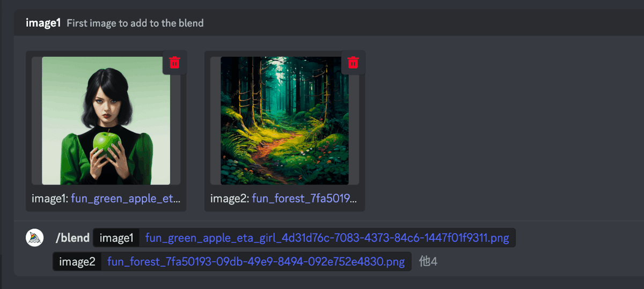Click the 'image2:' label on second attachment card

pos(230,199)
